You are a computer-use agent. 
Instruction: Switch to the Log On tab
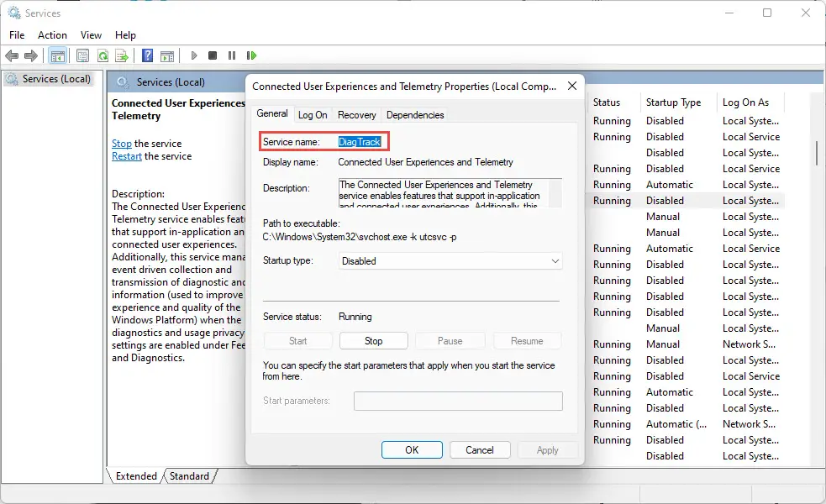tap(313, 115)
